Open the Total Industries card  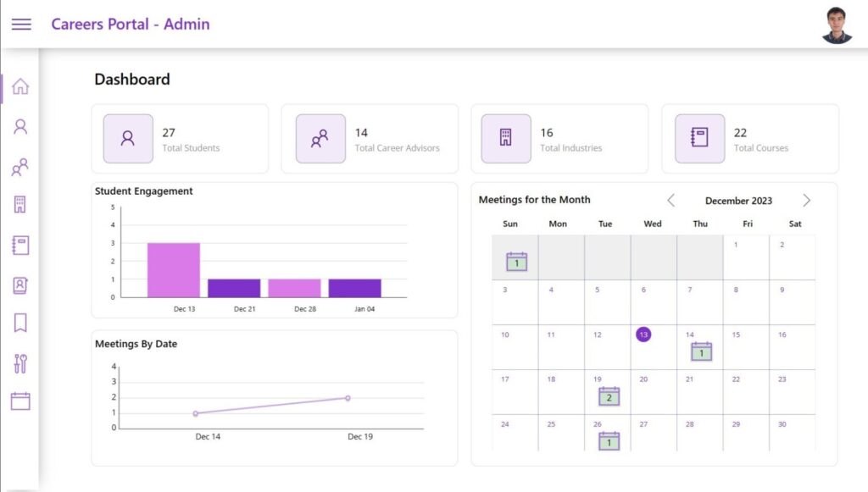pos(559,139)
